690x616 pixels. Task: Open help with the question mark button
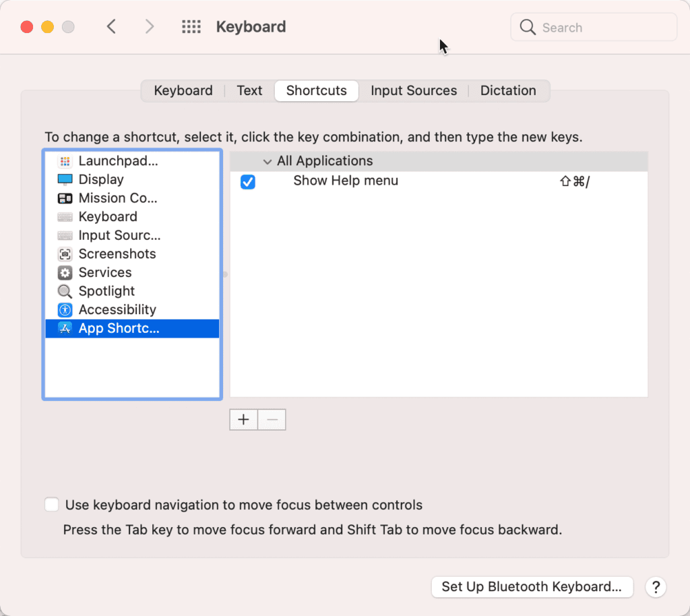pos(656,587)
